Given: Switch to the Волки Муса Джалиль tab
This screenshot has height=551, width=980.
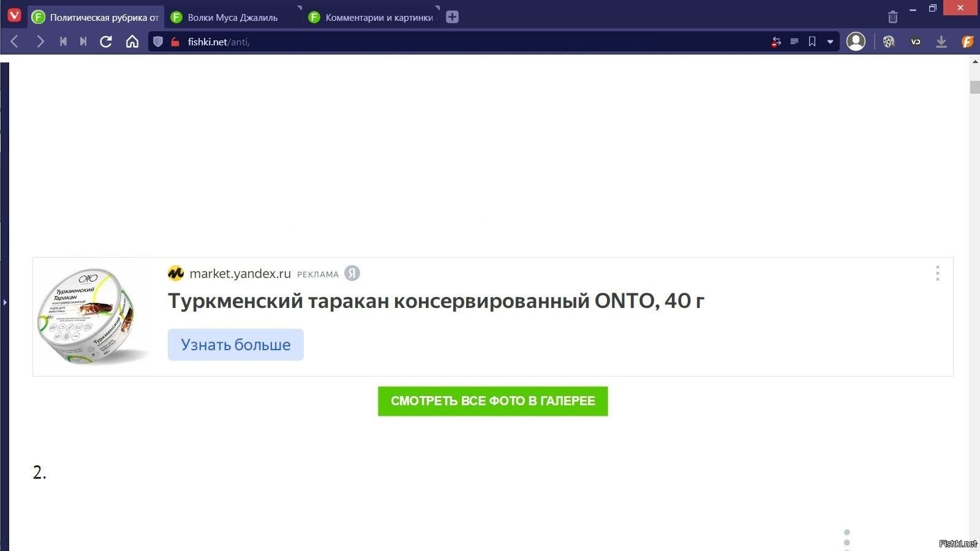Looking at the screenshot, I should pyautogui.click(x=233, y=17).
